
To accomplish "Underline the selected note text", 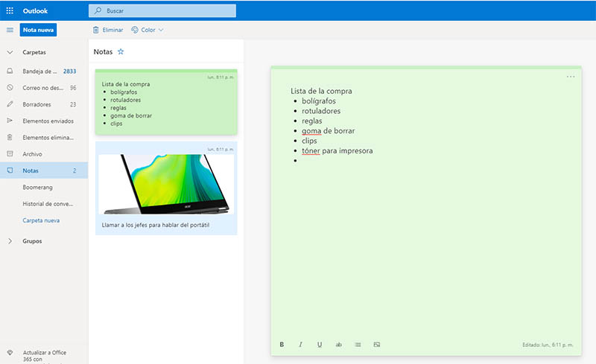I will pos(320,345).
